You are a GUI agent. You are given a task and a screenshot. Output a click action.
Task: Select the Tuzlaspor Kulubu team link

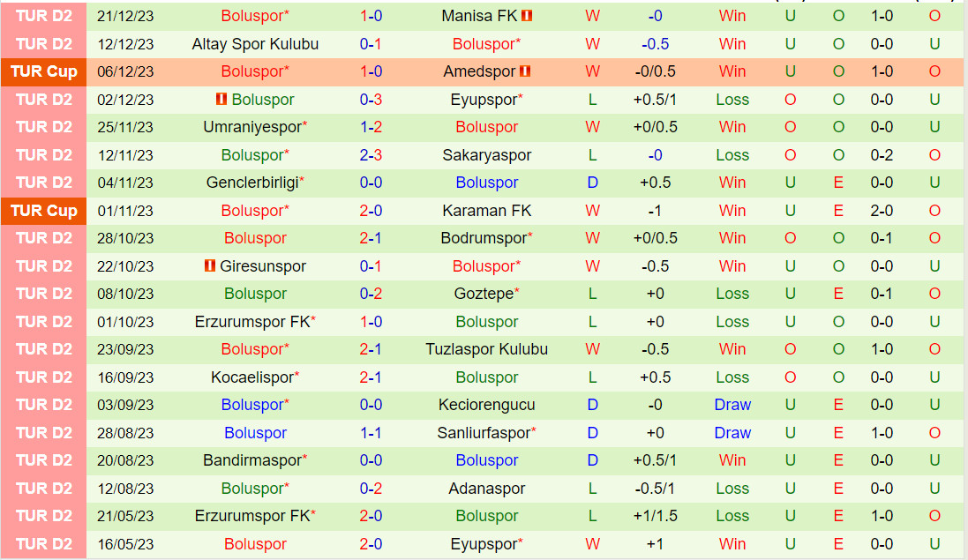pyautogui.click(x=487, y=349)
